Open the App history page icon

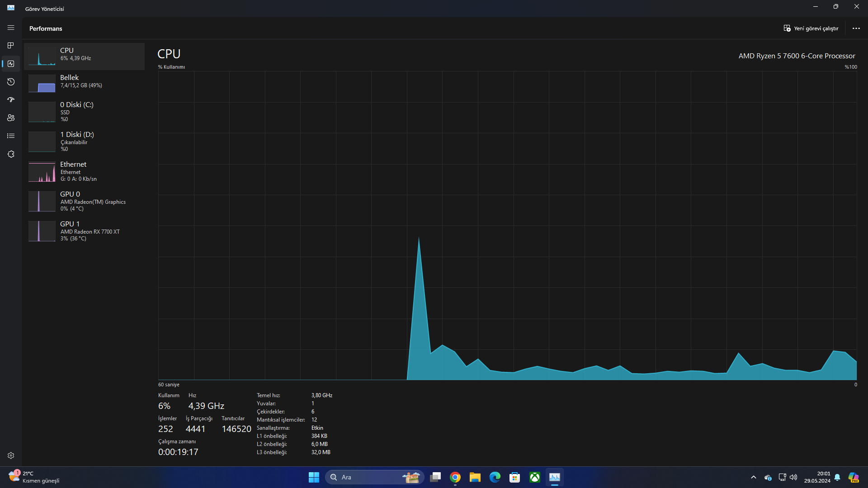pos(11,82)
